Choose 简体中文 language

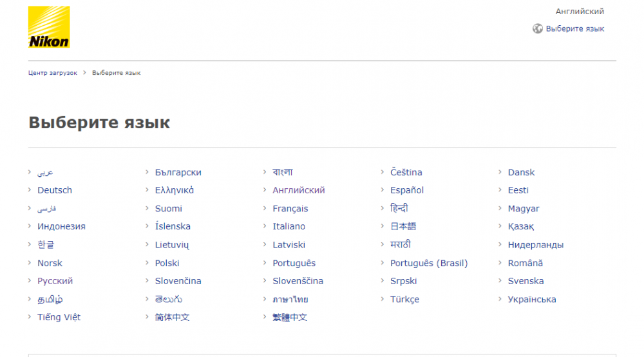(172, 317)
